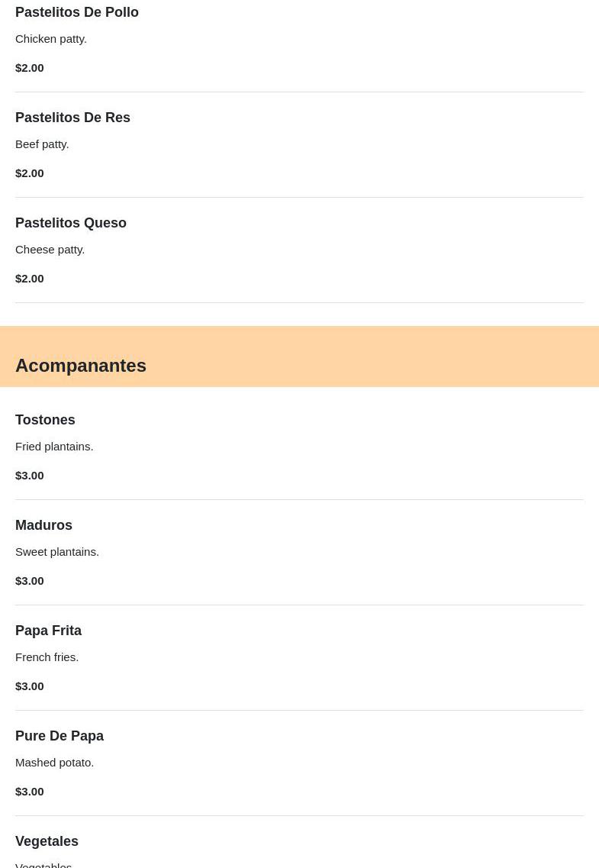Click the Pastelitos Queso $2.00 price
This screenshot has width=599, height=868.
[30, 279]
